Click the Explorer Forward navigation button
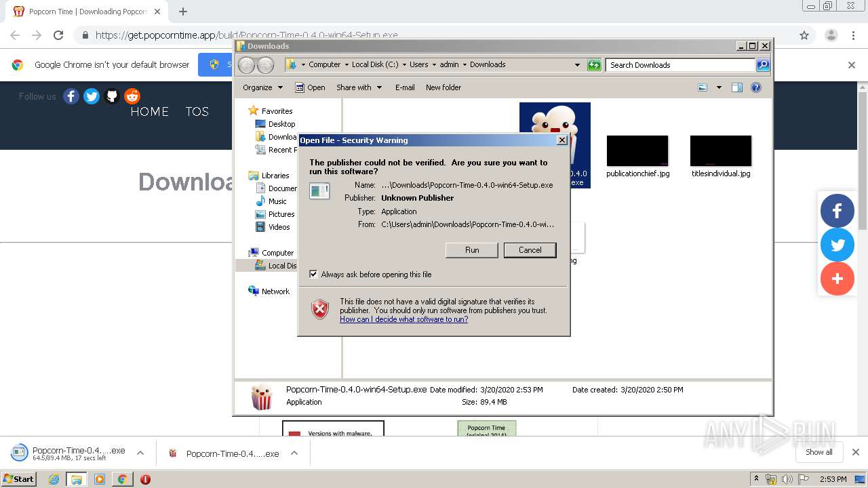 tap(265, 65)
